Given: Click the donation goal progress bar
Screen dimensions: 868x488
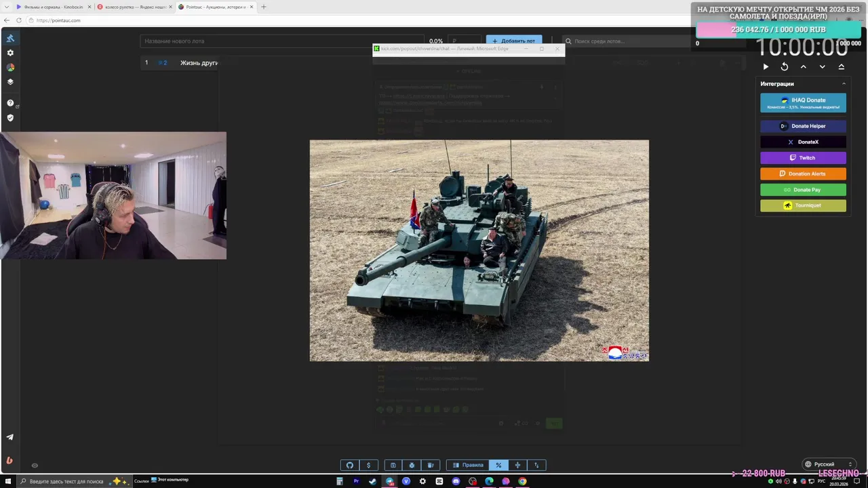Looking at the screenshot, I should click(x=778, y=30).
